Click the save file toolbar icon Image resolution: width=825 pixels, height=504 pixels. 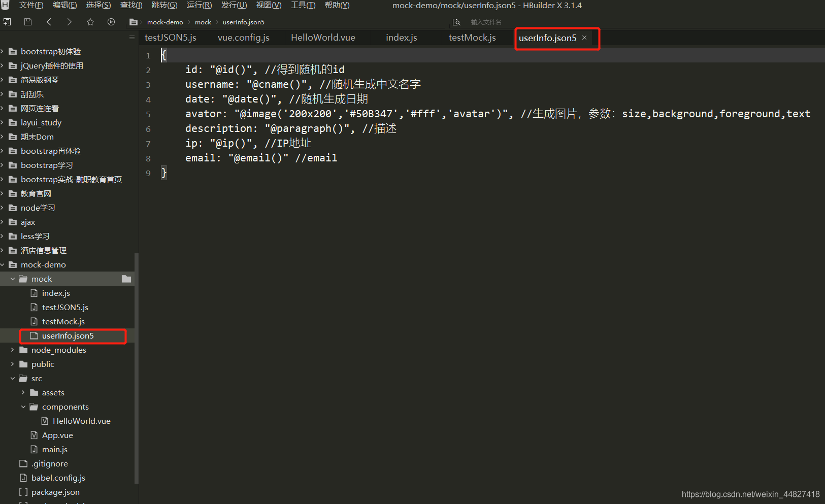pyautogui.click(x=28, y=22)
